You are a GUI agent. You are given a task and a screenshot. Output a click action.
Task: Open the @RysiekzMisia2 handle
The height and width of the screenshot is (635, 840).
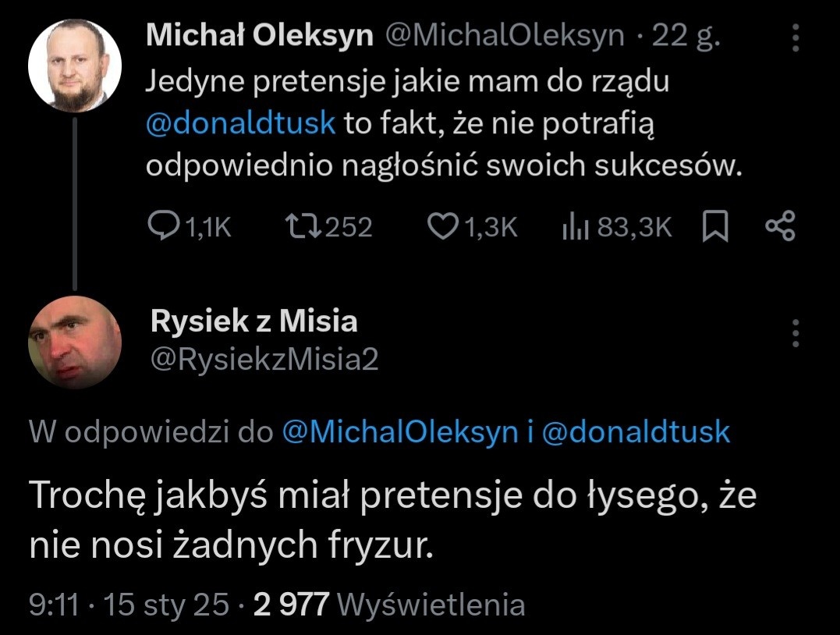(x=263, y=360)
